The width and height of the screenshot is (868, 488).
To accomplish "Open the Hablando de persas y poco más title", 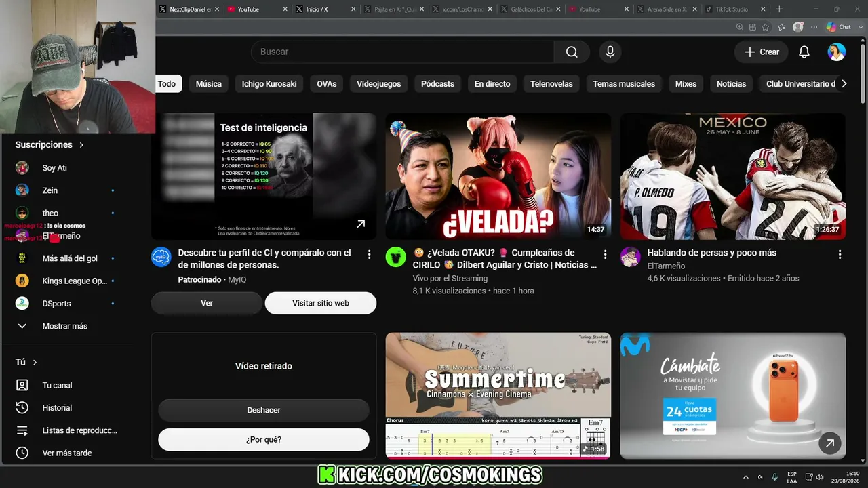I will click(712, 253).
